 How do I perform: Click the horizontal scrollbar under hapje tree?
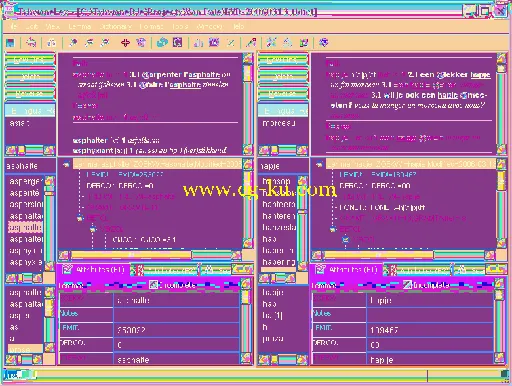pyautogui.click(x=405, y=255)
